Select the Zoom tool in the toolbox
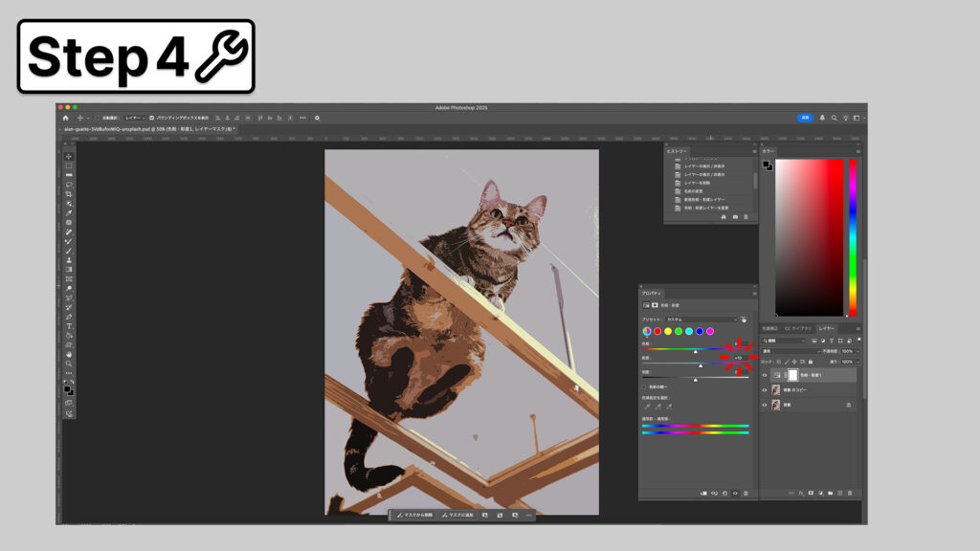Viewport: 980px width, 551px height. click(69, 364)
